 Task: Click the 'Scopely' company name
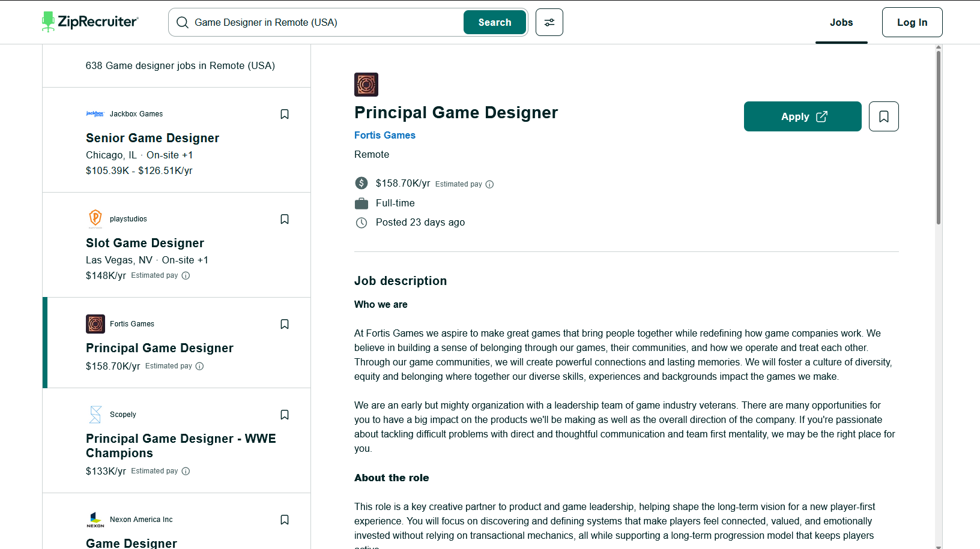123,415
